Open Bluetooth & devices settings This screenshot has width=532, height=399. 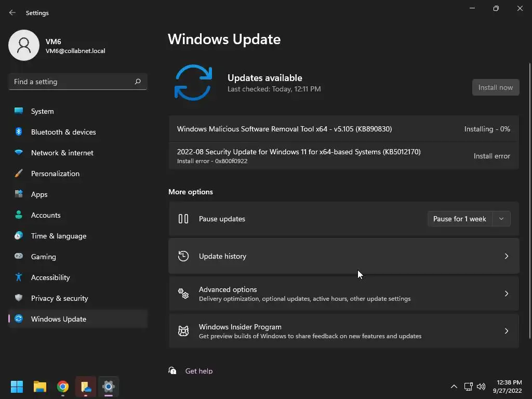78,132
